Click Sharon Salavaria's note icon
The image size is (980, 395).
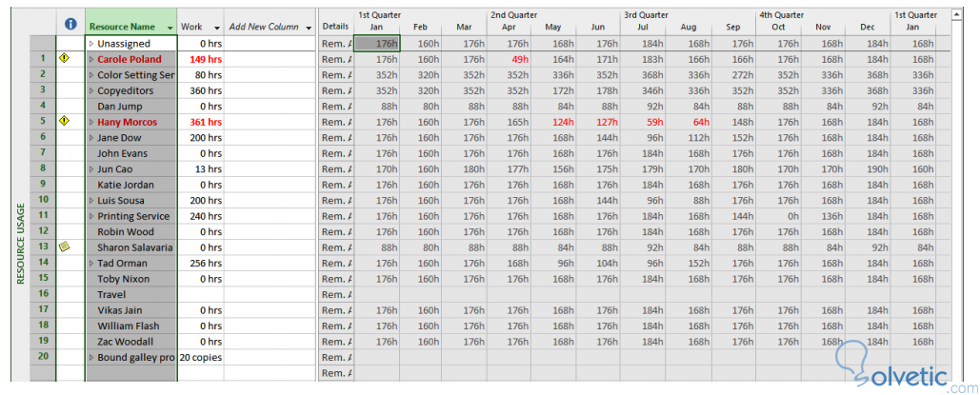pyautogui.click(x=65, y=247)
